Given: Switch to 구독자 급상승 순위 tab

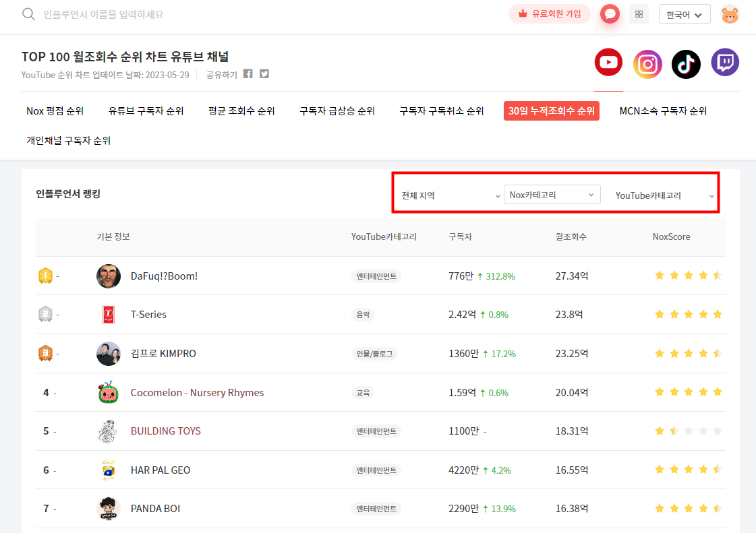Looking at the screenshot, I should [x=337, y=111].
